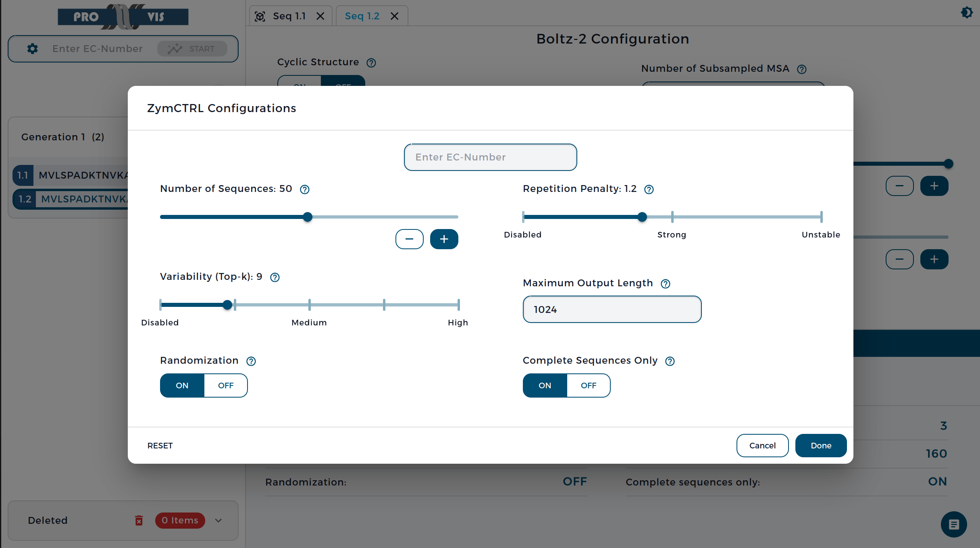Viewport: 980px width, 548px height.
Task: Focus the dialog Enter EC-Number field
Action: pos(490,157)
